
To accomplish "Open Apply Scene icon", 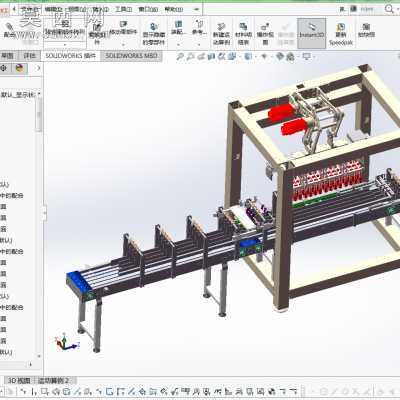I will pyautogui.click(x=290, y=57).
